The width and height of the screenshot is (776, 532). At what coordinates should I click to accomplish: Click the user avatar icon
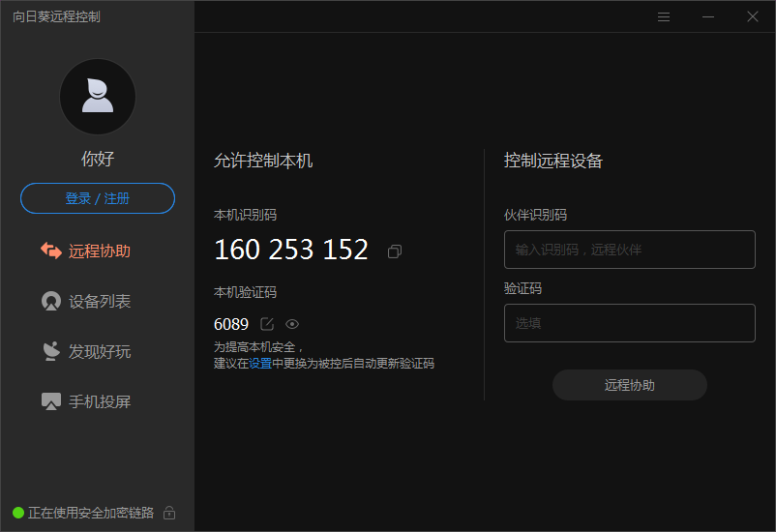pos(98,97)
